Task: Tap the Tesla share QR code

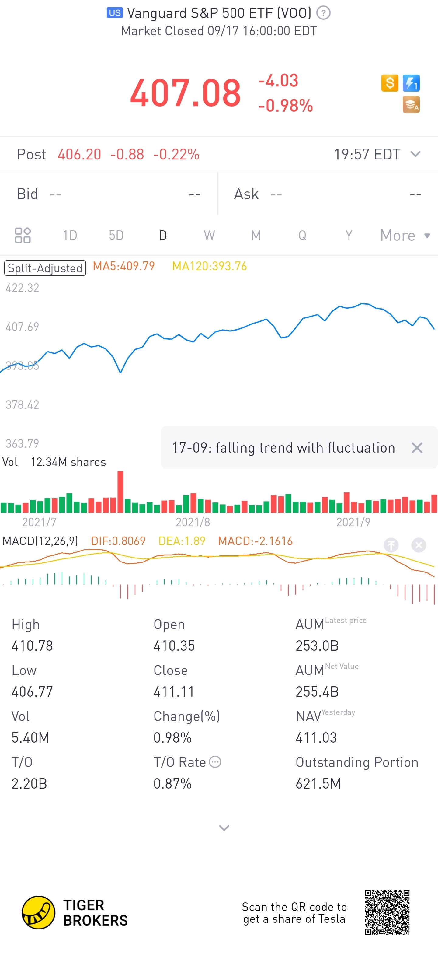Action: [387, 912]
